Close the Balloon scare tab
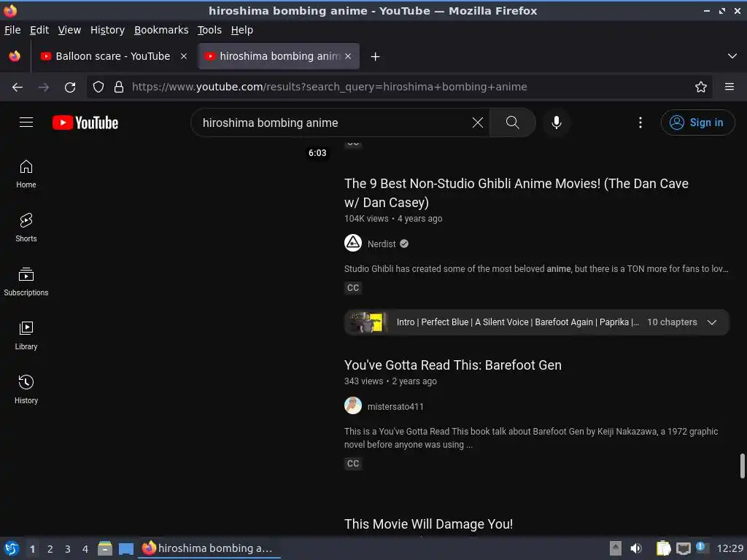747x560 pixels. 183,56
